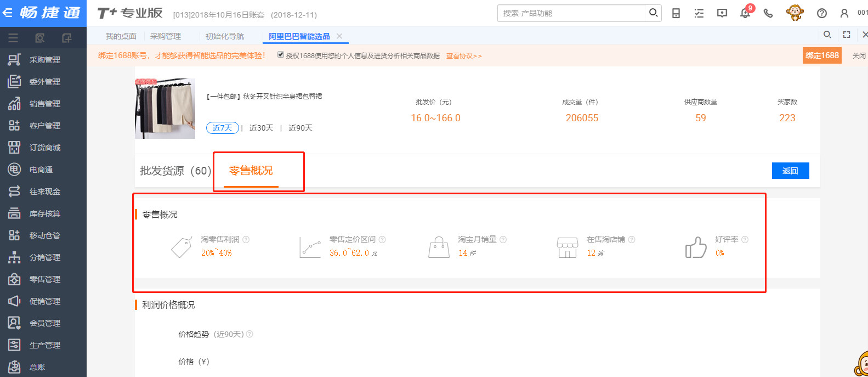The height and width of the screenshot is (377, 868).
Task: Click the monkey mascot avatar in the top bar
Action: (795, 13)
